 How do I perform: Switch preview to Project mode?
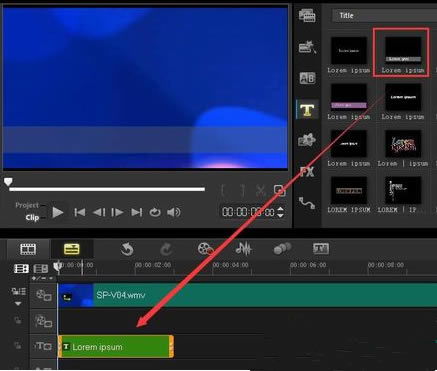click(27, 205)
